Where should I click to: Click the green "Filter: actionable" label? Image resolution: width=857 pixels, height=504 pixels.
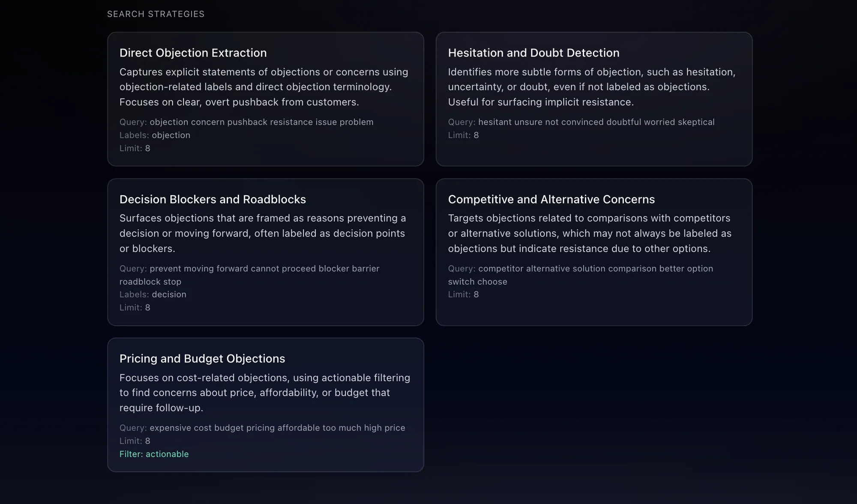pyautogui.click(x=154, y=454)
